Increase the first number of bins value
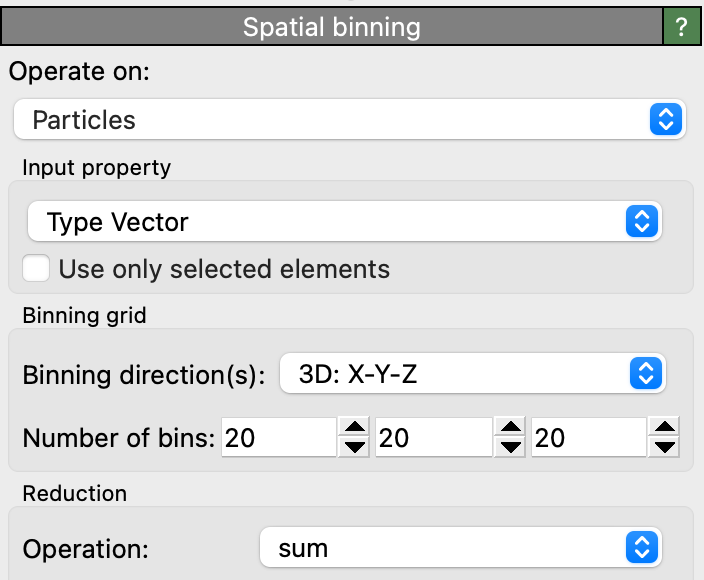The width and height of the screenshot is (704, 580). (354, 426)
